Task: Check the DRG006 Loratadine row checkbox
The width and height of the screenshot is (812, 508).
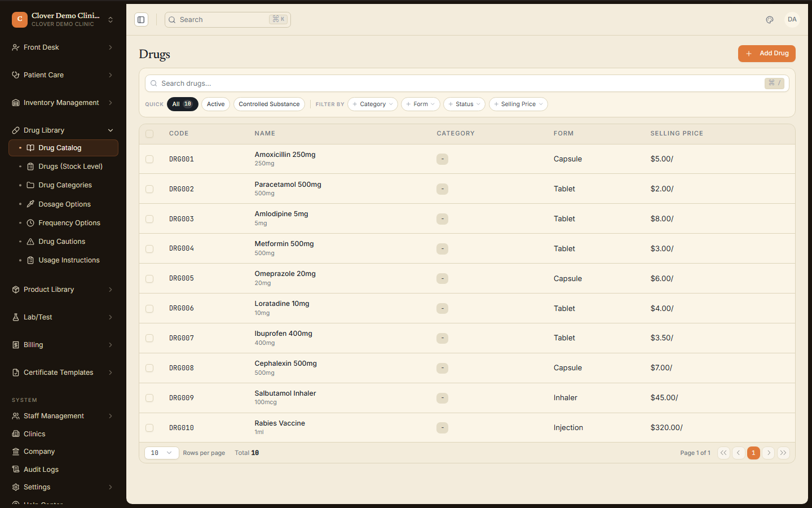Action: point(149,309)
